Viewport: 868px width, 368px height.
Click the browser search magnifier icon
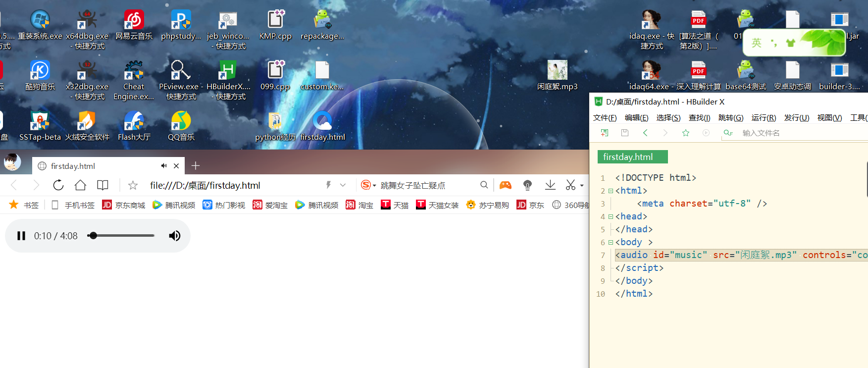[484, 185]
